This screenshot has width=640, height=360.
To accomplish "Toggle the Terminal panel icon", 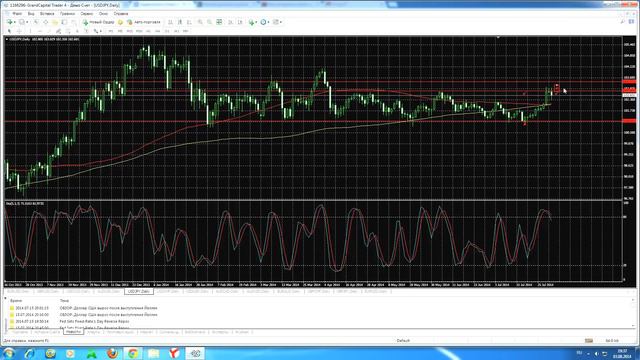I will point(64,22).
